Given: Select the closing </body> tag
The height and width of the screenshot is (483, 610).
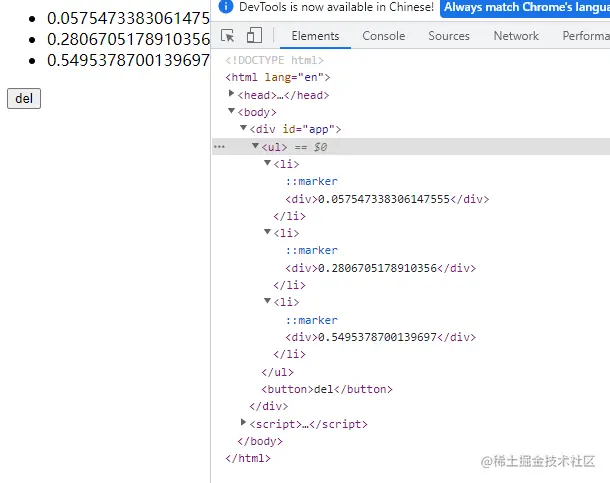Looking at the screenshot, I should [260, 441].
